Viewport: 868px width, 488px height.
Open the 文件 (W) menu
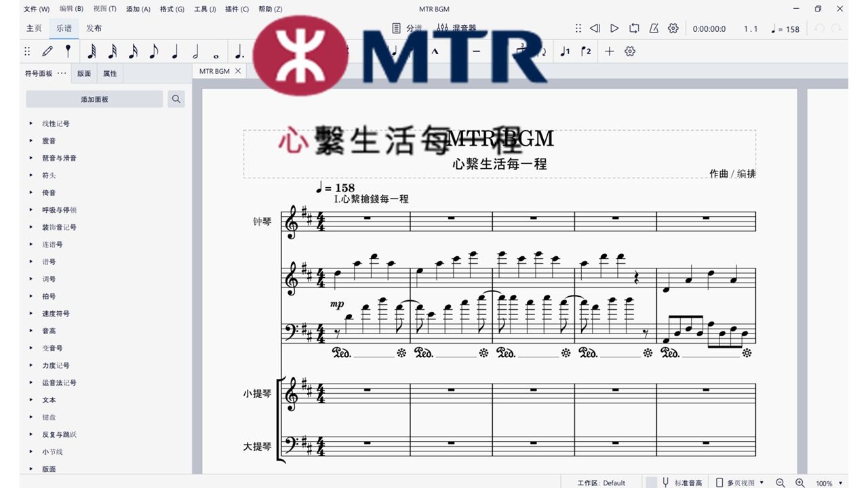pos(37,9)
